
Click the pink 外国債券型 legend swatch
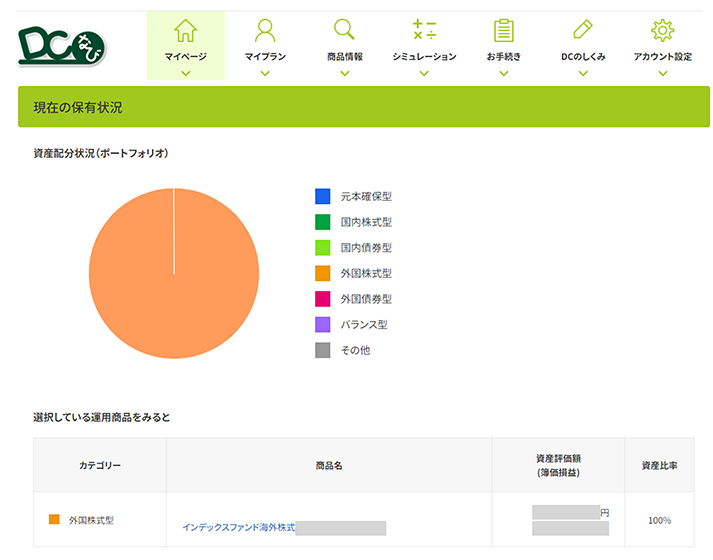[322, 299]
